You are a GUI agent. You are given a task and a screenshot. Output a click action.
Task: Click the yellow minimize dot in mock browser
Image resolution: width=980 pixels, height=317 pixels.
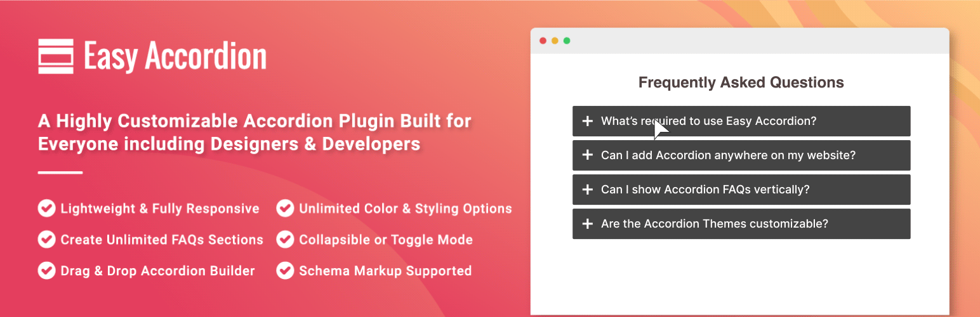point(555,41)
